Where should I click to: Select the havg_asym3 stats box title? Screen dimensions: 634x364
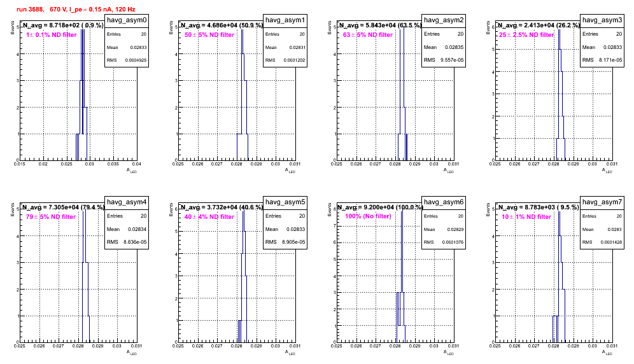(x=602, y=20)
